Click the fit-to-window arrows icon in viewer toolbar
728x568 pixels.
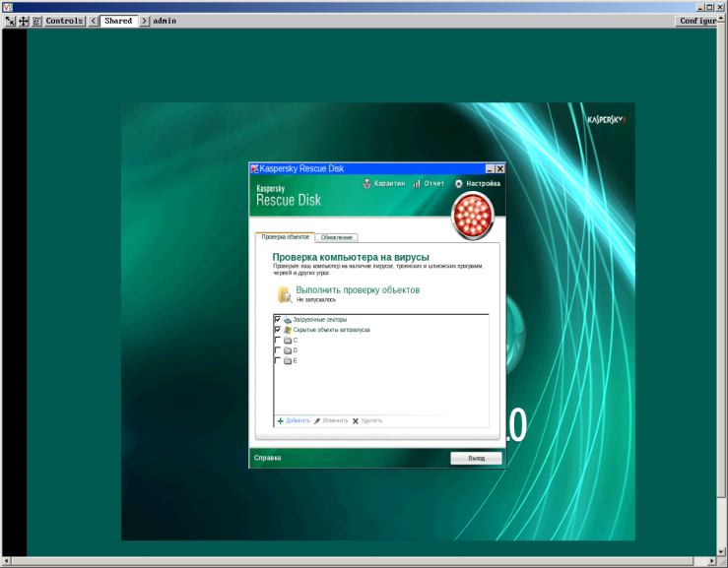[10, 21]
